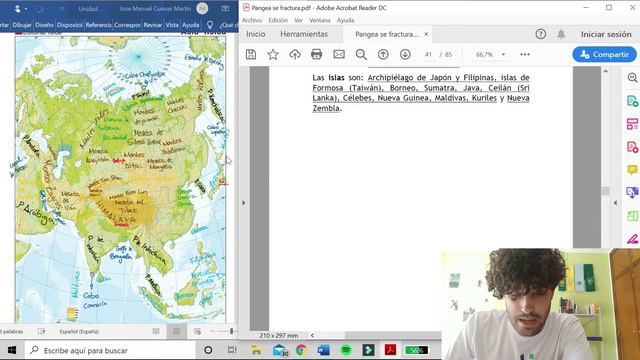Open Acrobat help question mark icon
This screenshot has height=360, width=640.
[541, 34]
